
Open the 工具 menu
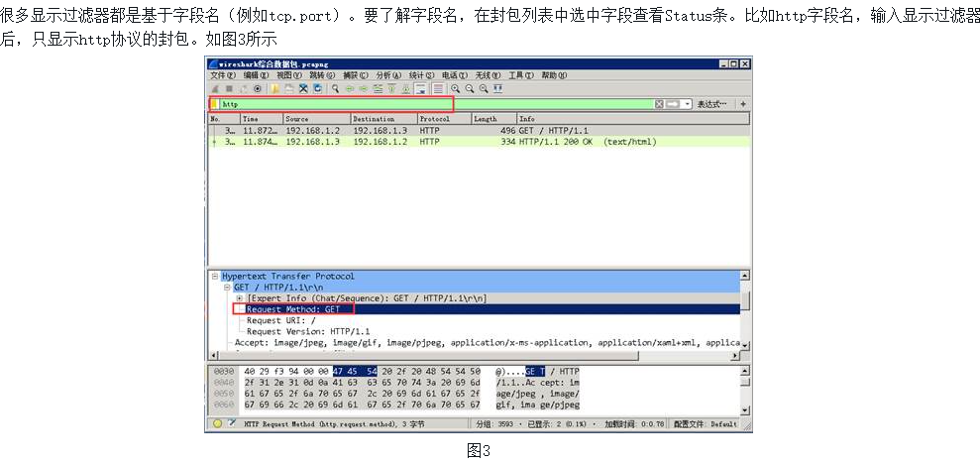click(520, 75)
